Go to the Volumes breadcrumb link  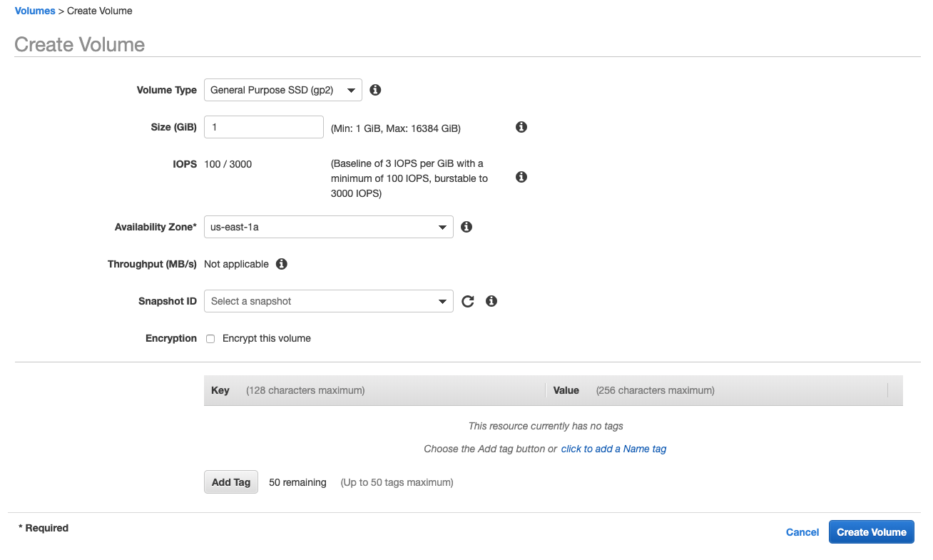(35, 11)
